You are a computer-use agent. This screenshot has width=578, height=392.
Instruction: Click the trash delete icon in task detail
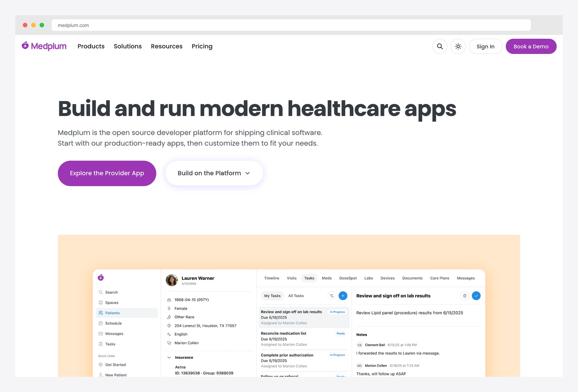(465, 296)
